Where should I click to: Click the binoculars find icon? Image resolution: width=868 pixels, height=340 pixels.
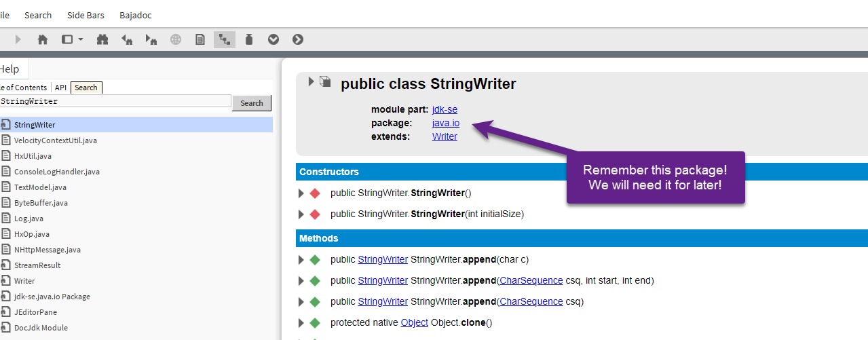pyautogui.click(x=102, y=39)
